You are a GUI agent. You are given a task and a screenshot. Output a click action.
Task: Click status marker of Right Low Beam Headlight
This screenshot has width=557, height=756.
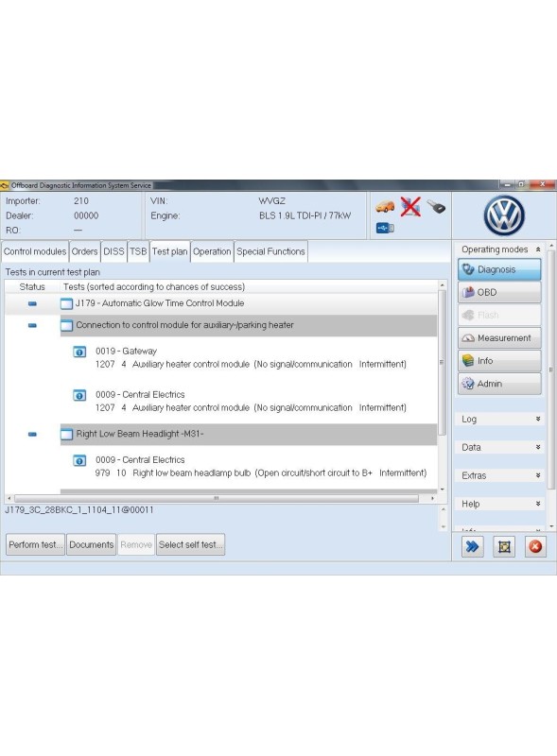pos(32,435)
